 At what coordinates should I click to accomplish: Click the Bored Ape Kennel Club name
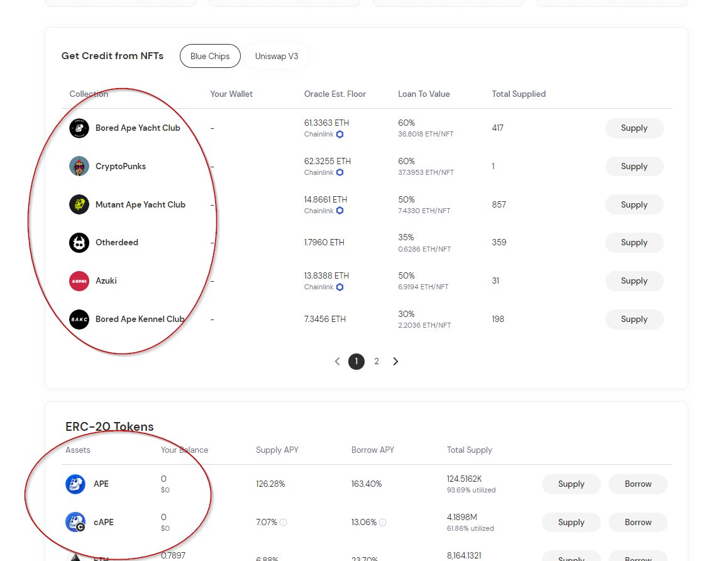[140, 319]
